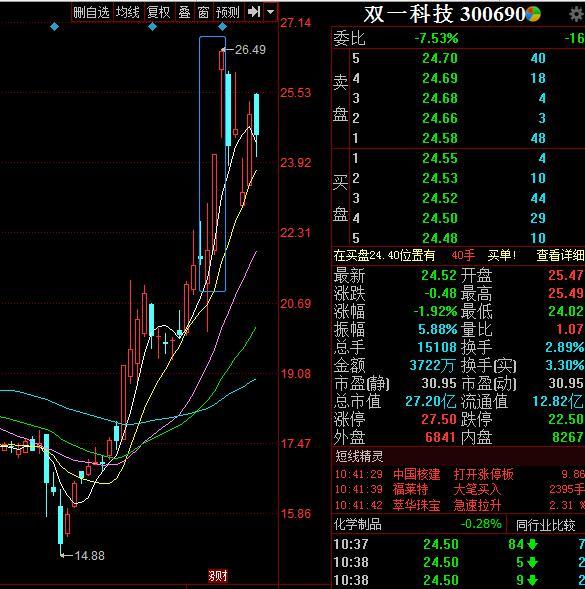585x589 pixels.
Task: Select 苹华珠宝 急速拉升 alert row
Action: (x=459, y=505)
